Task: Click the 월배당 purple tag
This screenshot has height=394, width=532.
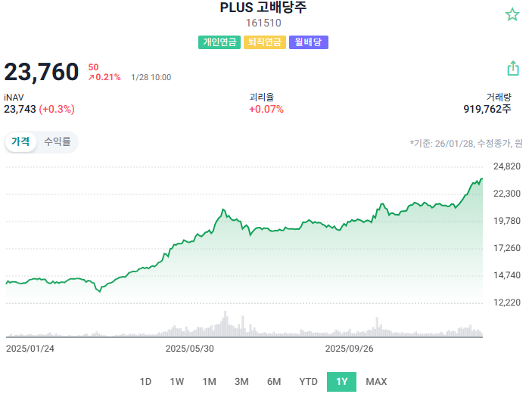Action: point(309,42)
